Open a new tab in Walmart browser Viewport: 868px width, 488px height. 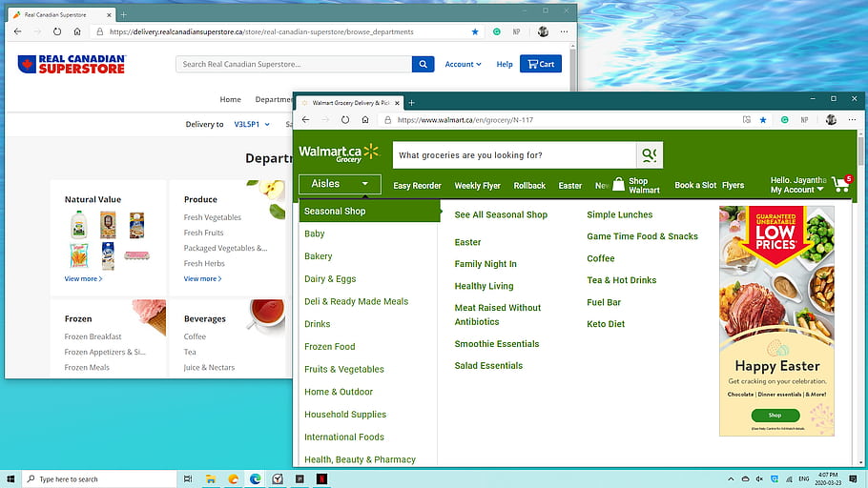411,103
